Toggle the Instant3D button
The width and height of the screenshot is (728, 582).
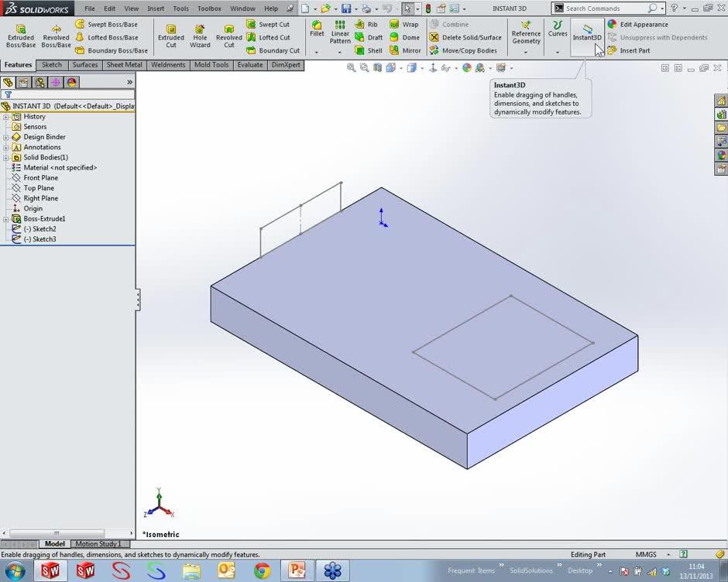point(587,33)
